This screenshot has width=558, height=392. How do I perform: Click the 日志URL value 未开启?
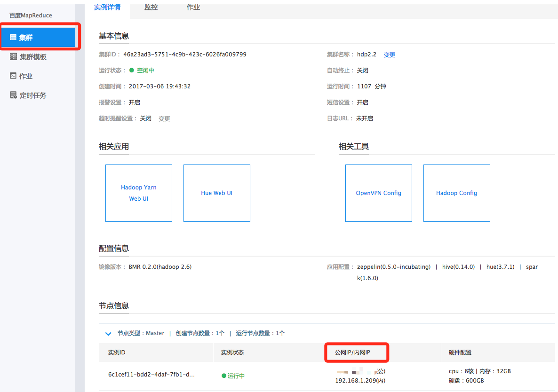[365, 118]
